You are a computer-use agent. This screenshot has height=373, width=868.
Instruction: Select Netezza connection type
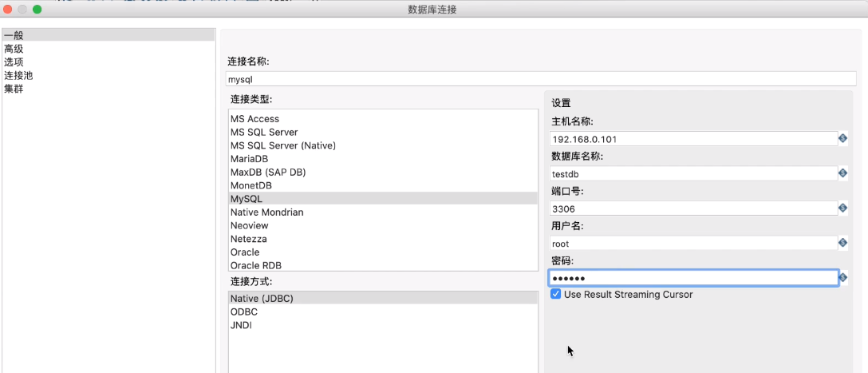pyautogui.click(x=382, y=238)
